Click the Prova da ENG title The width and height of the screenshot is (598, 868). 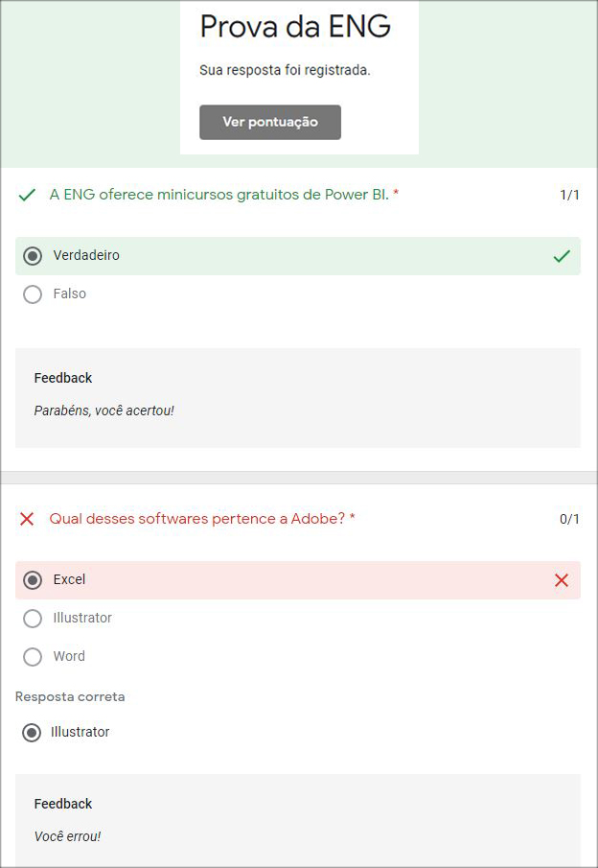(x=295, y=27)
